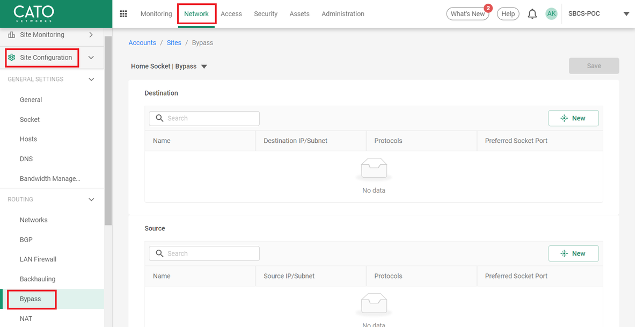
Task: Follow the Sites breadcrumb link
Action: click(x=174, y=43)
